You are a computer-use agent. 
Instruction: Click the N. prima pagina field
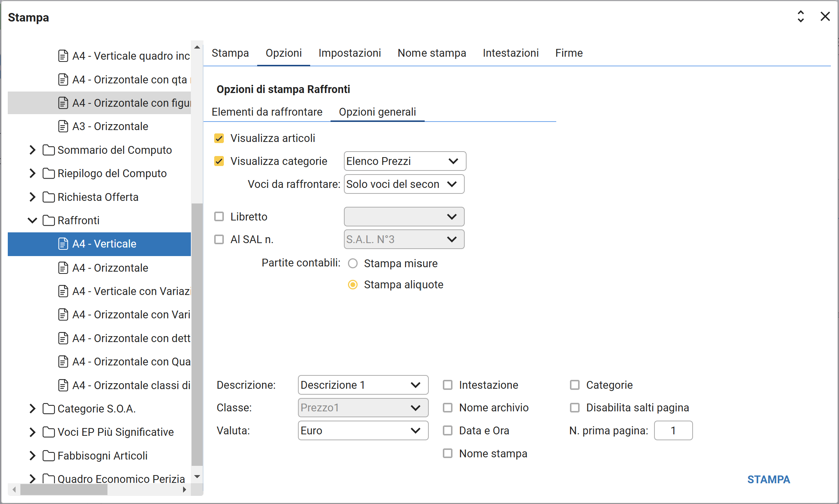tap(673, 431)
